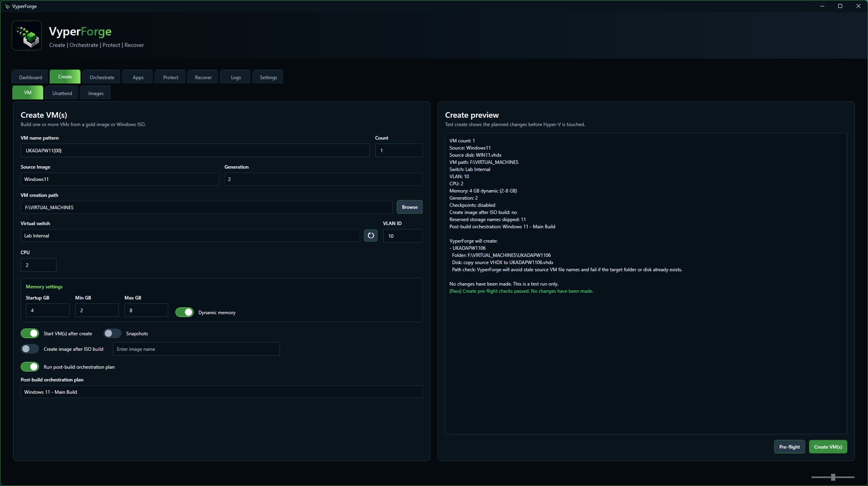This screenshot has height=486, width=868.
Task: Click the Browse button
Action: tap(410, 207)
